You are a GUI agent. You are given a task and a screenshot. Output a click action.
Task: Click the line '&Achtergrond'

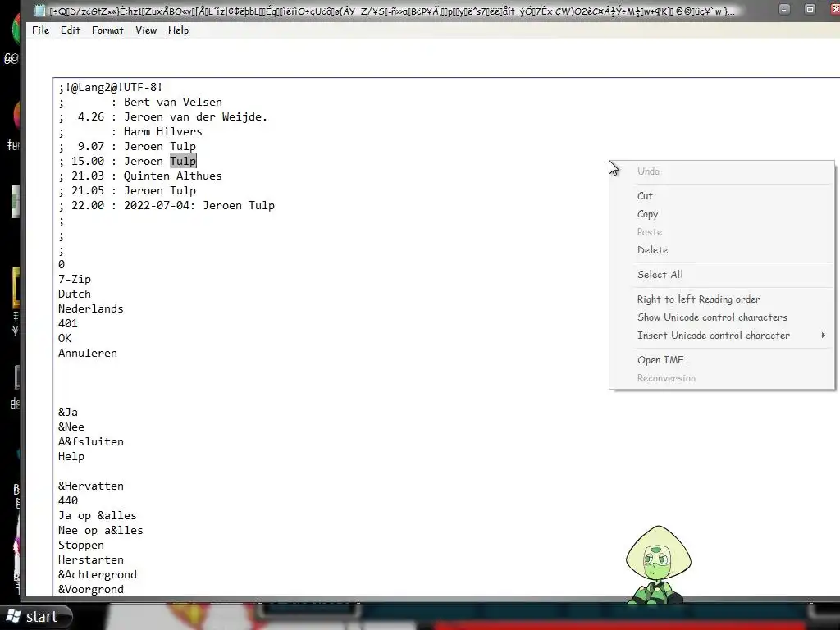pos(98,575)
